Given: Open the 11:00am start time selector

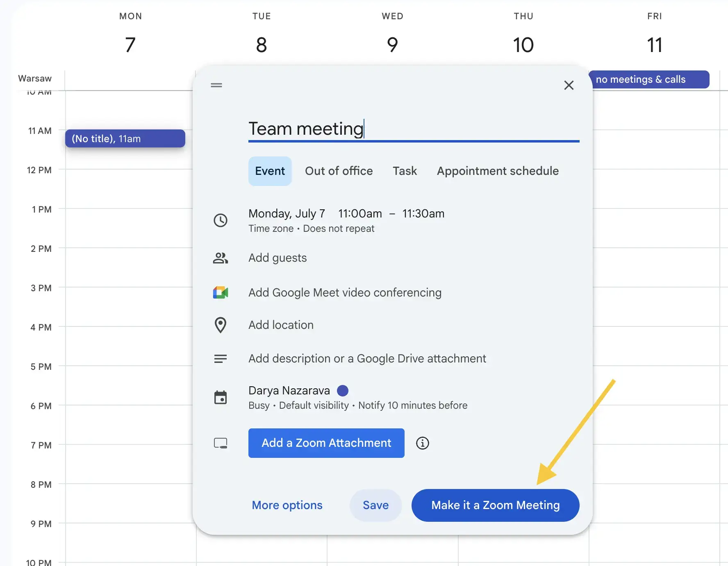Looking at the screenshot, I should click(x=359, y=213).
